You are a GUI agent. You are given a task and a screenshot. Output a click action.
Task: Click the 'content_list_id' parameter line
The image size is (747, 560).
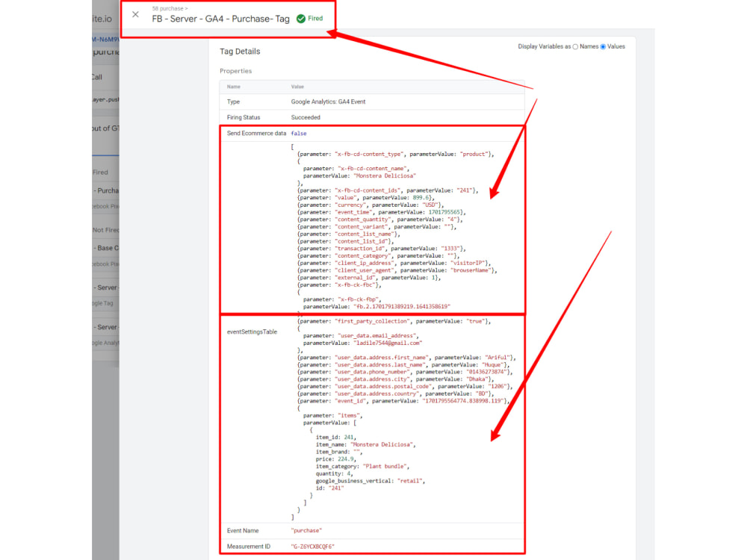pyautogui.click(x=345, y=241)
